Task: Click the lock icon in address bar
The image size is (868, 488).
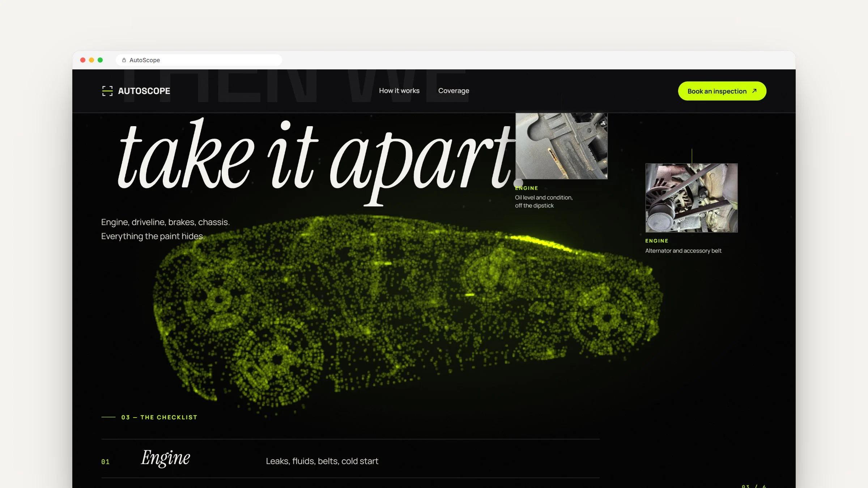Action: (124, 60)
